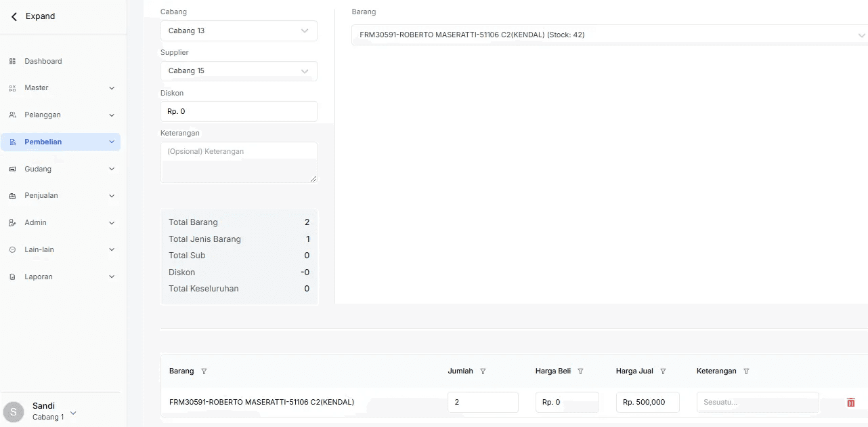The width and height of the screenshot is (868, 427).
Task: Filter the Harga Jual column
Action: (663, 371)
